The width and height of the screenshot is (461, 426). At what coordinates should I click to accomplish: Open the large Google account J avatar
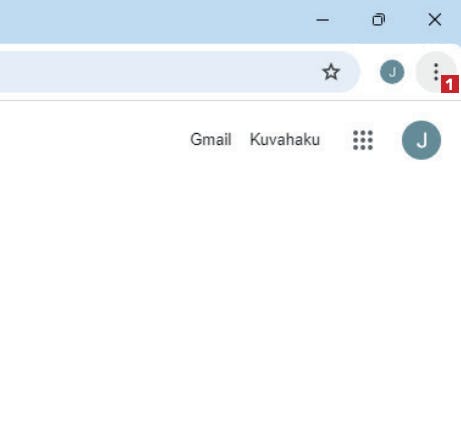421,140
